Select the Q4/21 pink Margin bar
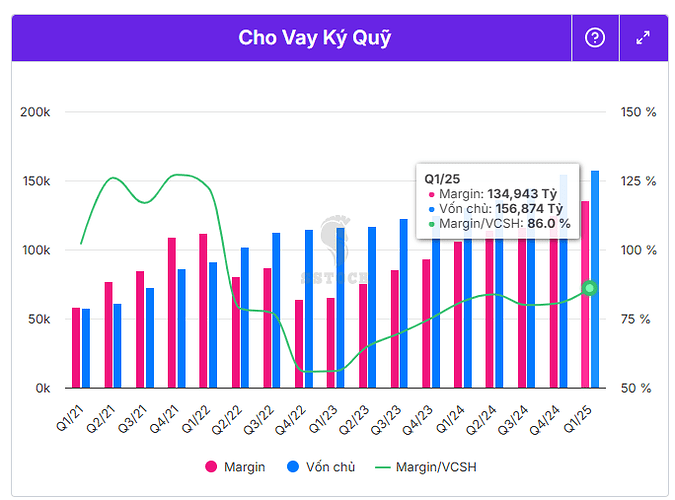Screen dimensions: 675x500 coord(172,313)
